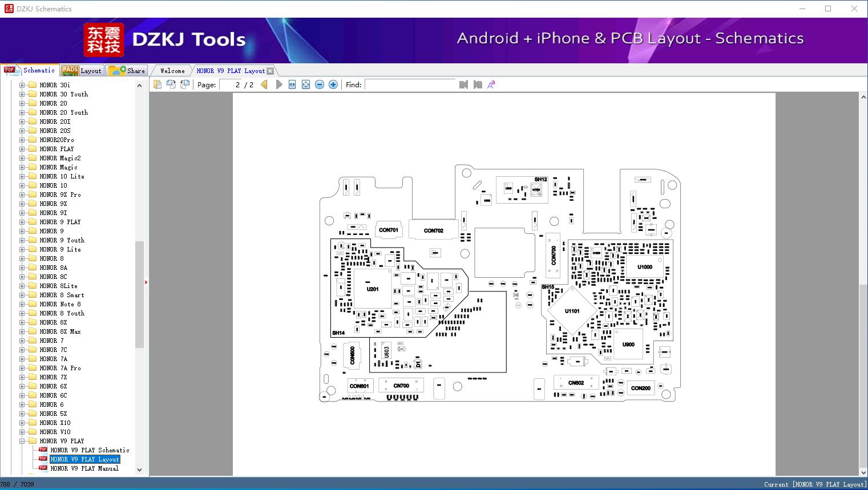Expand the HONOR 9 PLAY folder
This screenshot has width=868, height=490.
22,222
